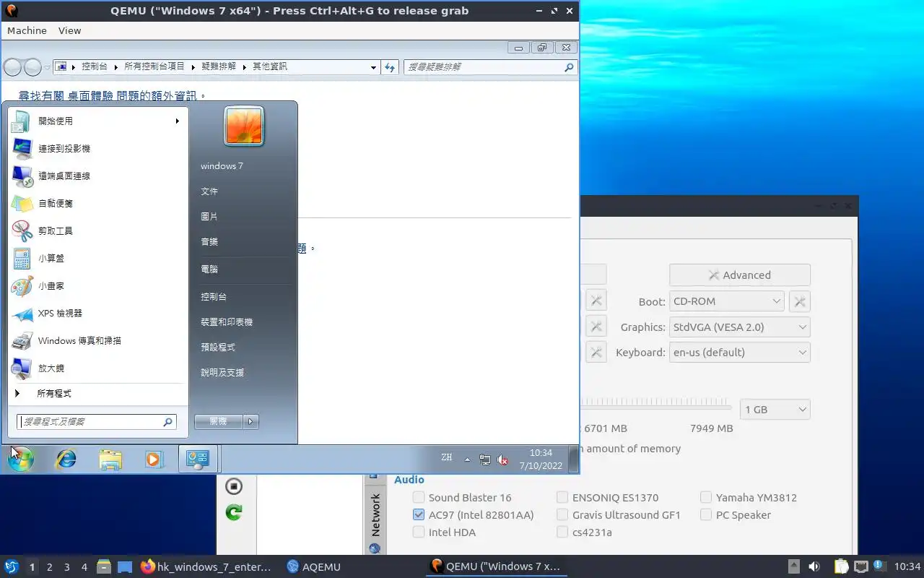Click the user account picture
Screen dimensions: 924x578
pyautogui.click(x=244, y=126)
